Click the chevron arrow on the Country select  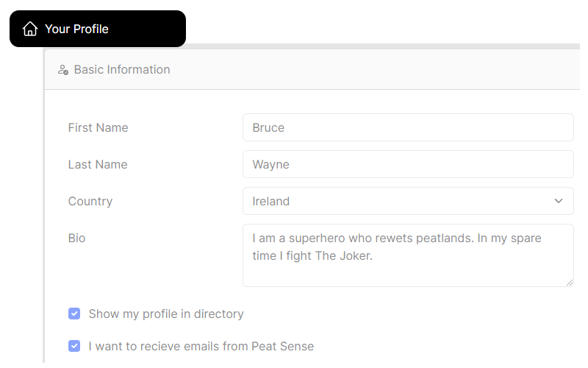coord(559,201)
